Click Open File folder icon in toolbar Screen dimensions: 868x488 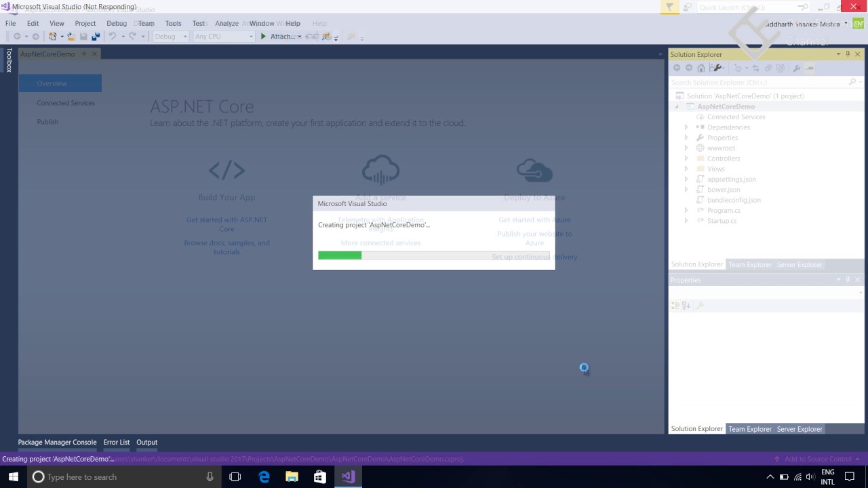(x=71, y=37)
